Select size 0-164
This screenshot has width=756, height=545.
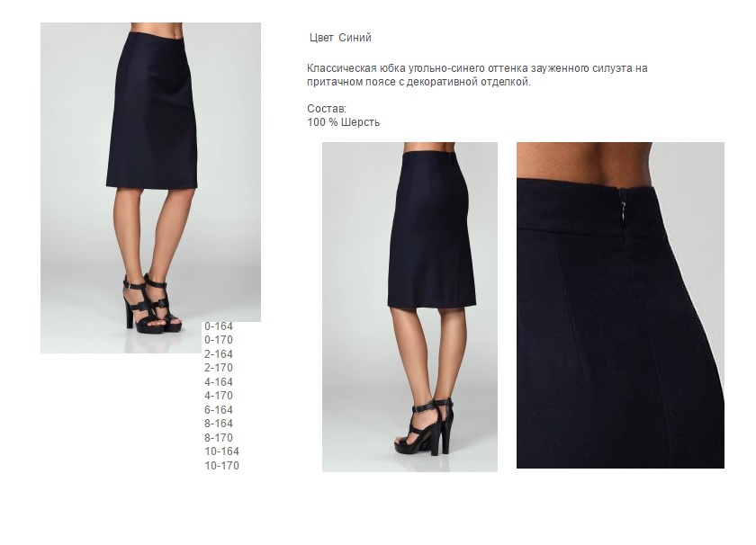[x=219, y=326]
